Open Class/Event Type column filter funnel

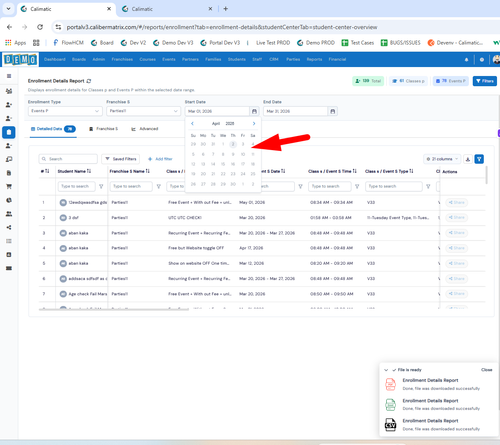(x=428, y=187)
